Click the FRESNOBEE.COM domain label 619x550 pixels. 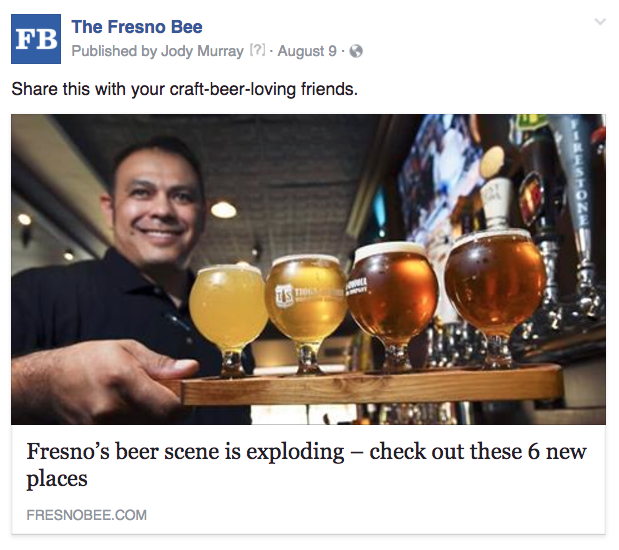(x=87, y=515)
